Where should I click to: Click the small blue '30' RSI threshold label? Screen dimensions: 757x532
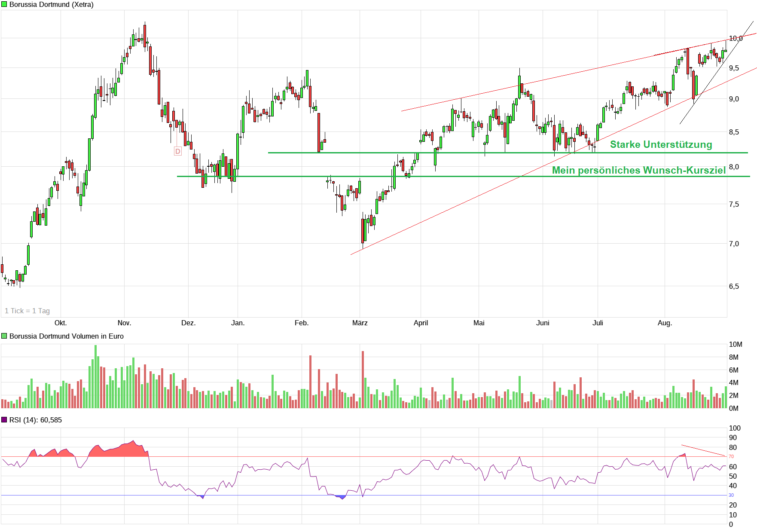731,495
